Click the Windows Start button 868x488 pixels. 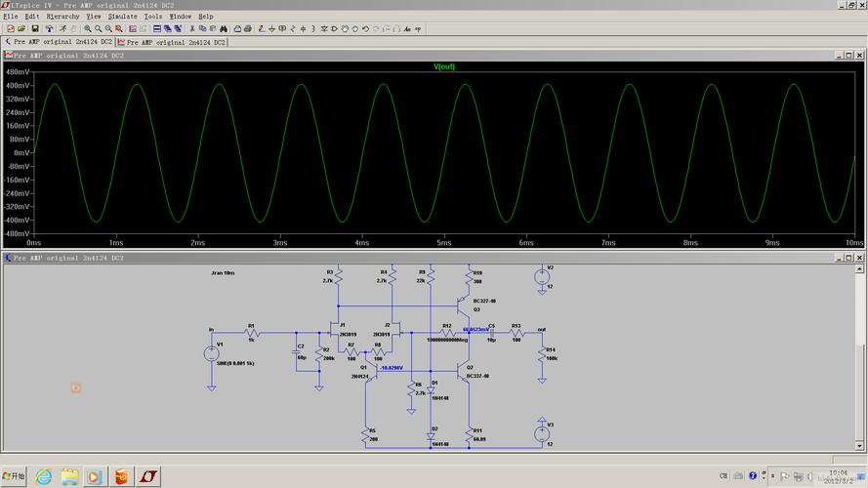click(14, 476)
